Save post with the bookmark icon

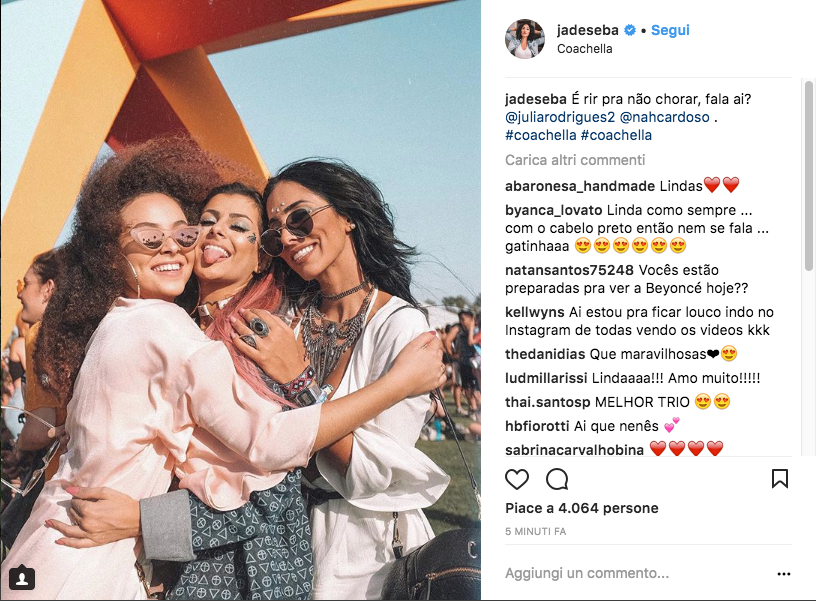(780, 479)
